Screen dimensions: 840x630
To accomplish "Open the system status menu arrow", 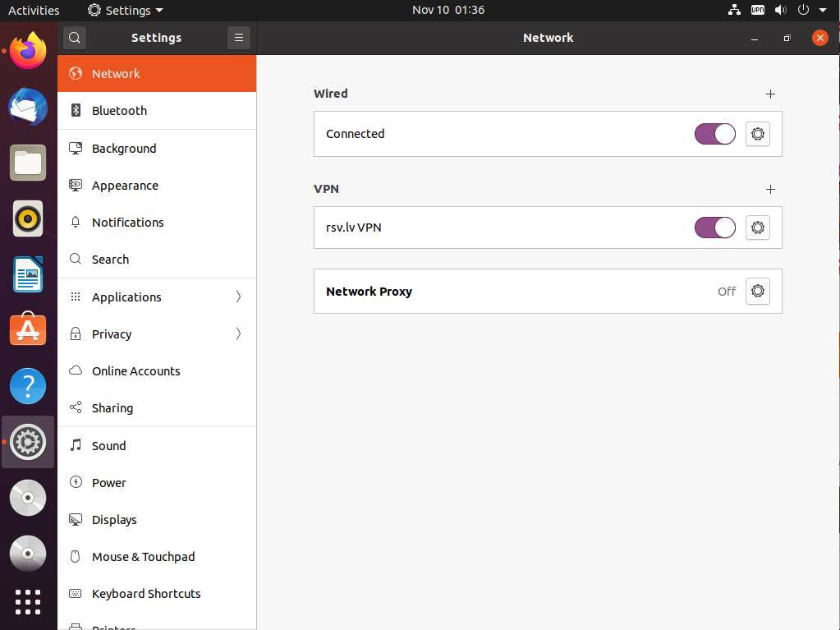I will click(823, 11).
